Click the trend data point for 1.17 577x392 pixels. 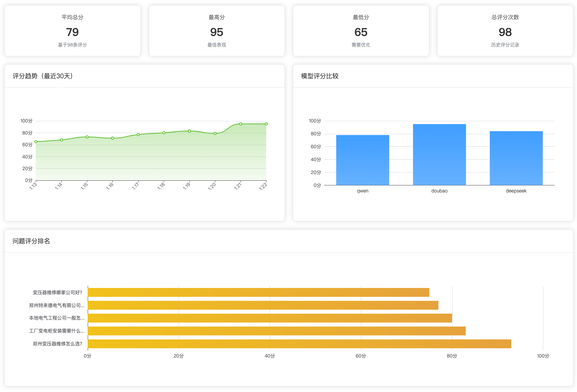[138, 135]
